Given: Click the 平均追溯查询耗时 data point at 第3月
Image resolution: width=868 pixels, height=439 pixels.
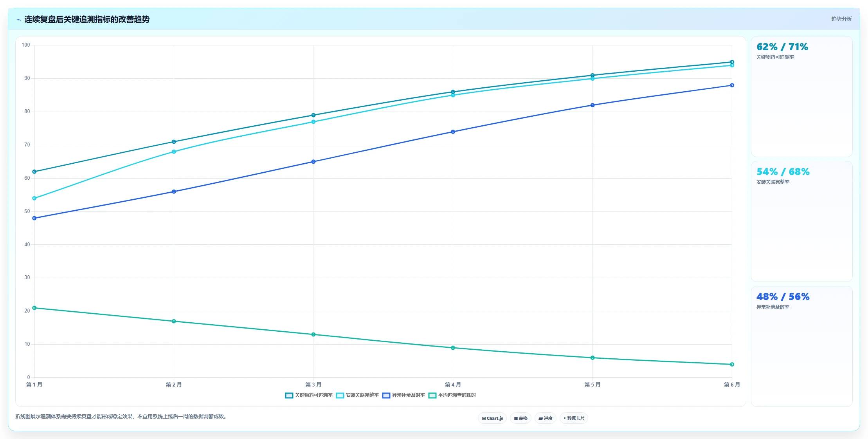Looking at the screenshot, I should click(x=313, y=334).
